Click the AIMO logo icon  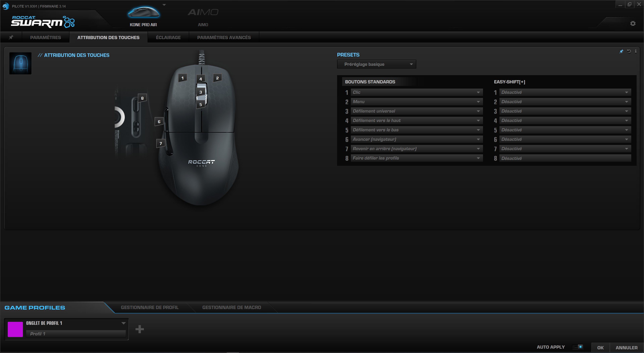click(203, 12)
